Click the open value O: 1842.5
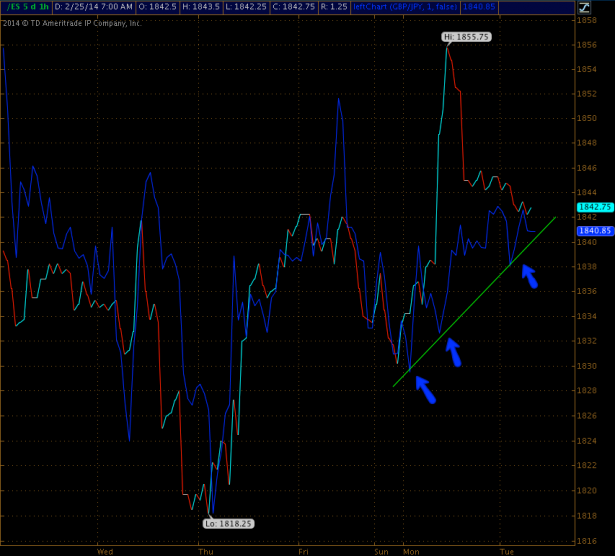The width and height of the screenshot is (615, 556). [157, 7]
